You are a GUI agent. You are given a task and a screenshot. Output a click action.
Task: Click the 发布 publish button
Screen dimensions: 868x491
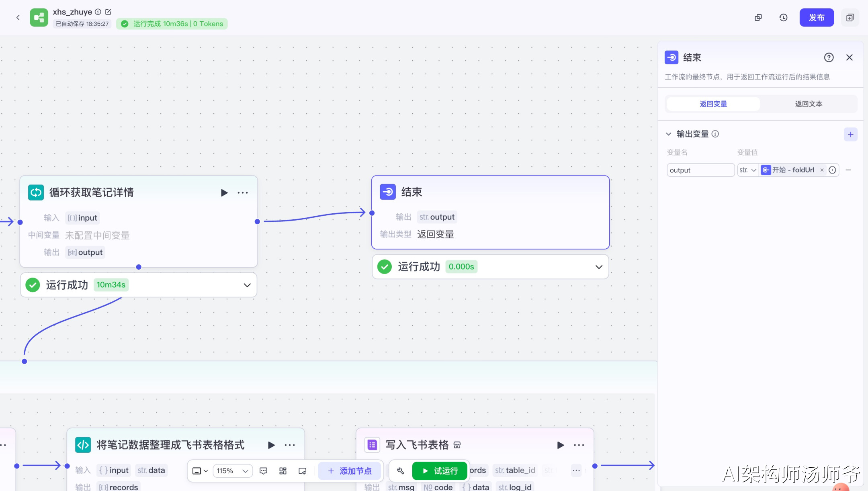pos(816,18)
